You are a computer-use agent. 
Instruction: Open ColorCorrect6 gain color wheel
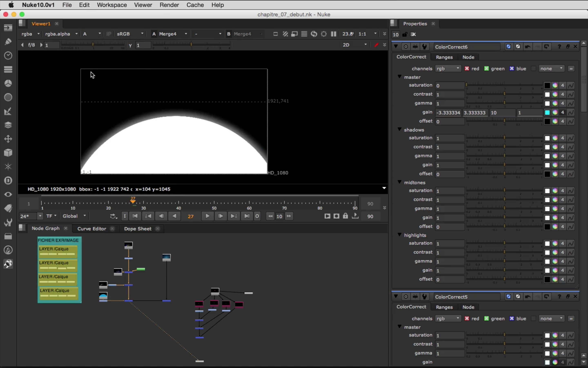point(555,112)
